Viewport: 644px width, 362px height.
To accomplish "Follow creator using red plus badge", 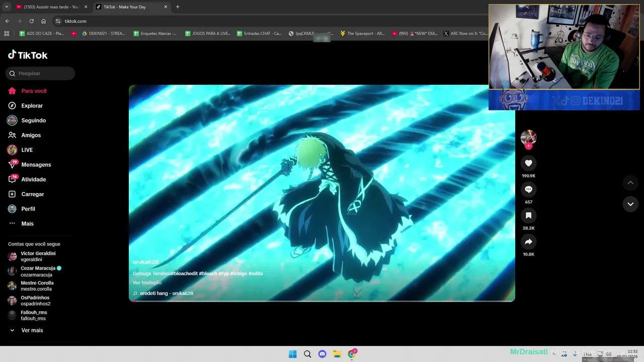I will [x=528, y=146].
